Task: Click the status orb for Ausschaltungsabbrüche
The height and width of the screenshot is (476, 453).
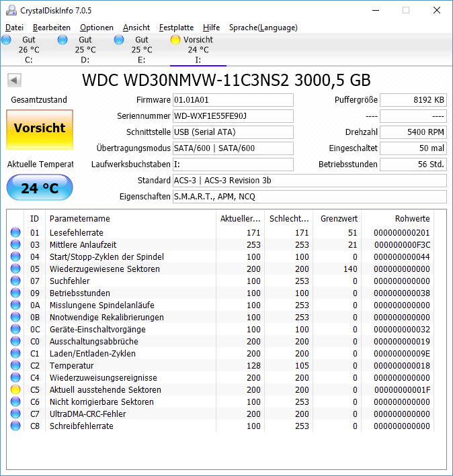Action: click(15, 341)
